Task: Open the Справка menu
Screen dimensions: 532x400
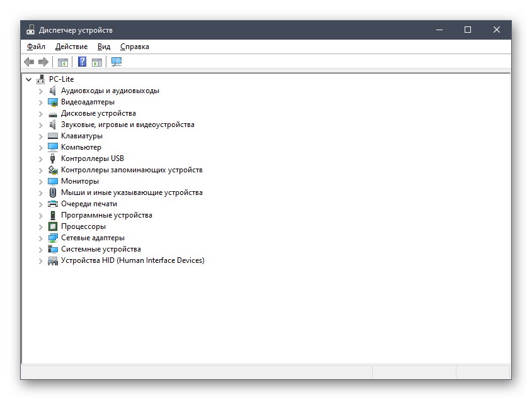Action: (x=135, y=47)
